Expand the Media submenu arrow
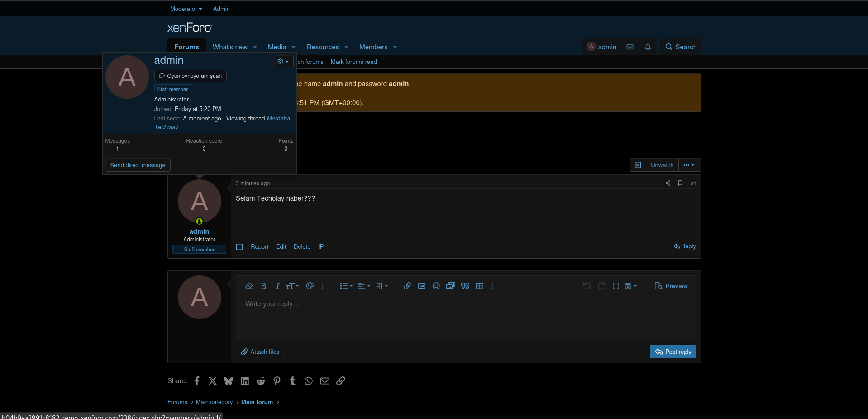The width and height of the screenshot is (868, 419). click(x=294, y=47)
